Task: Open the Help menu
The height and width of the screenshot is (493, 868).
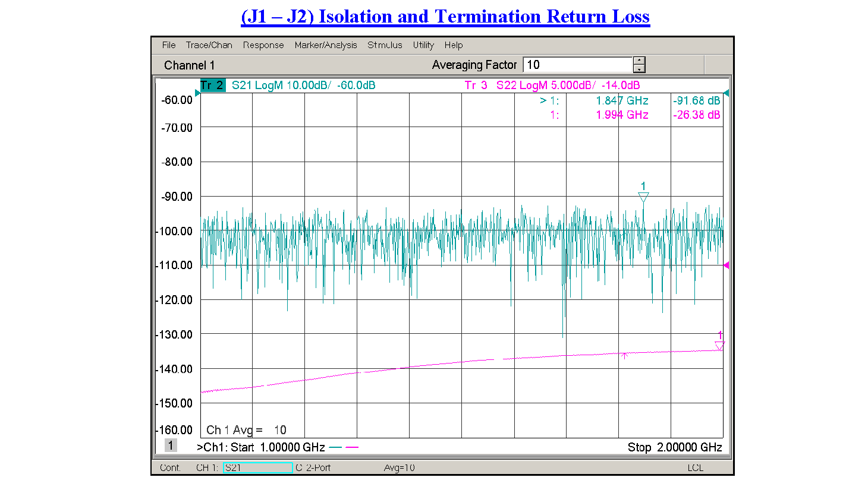Action: [x=453, y=45]
